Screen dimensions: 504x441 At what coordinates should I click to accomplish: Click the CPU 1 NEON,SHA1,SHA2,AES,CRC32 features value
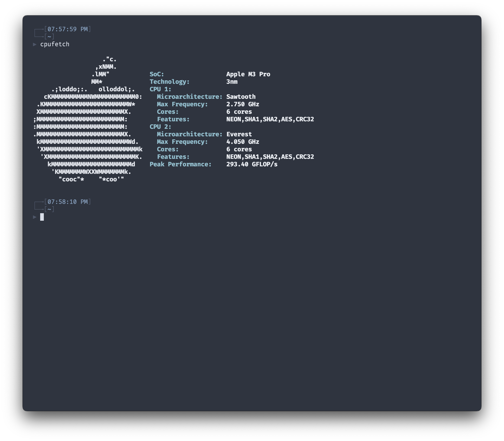(270, 119)
